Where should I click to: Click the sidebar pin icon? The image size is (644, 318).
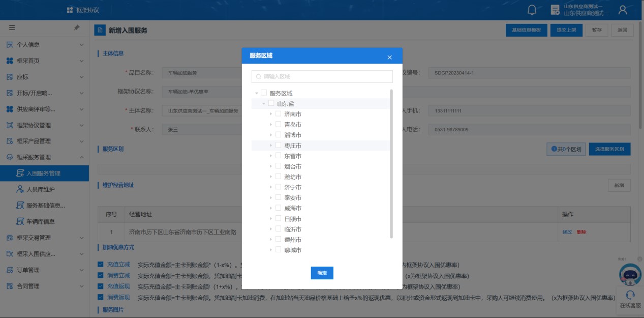pos(77,27)
